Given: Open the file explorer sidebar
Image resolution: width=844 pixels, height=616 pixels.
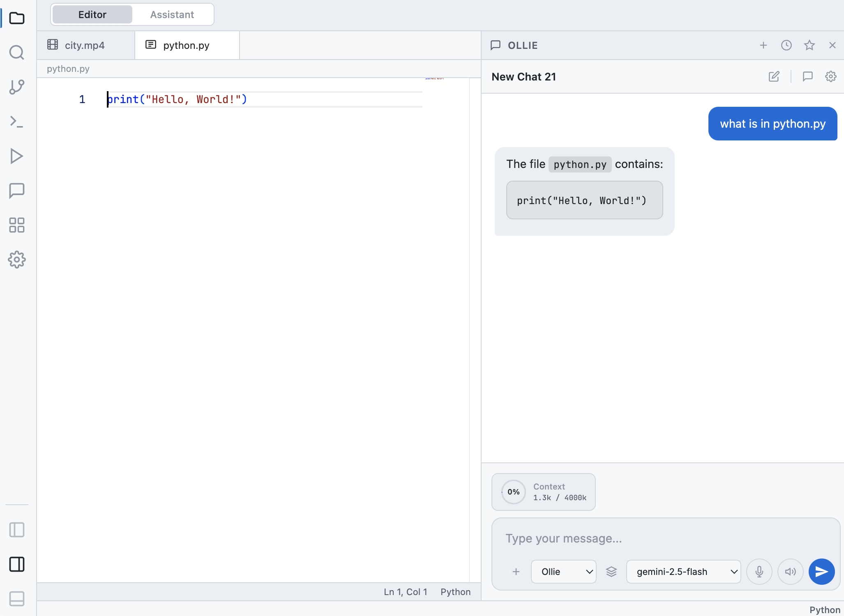Looking at the screenshot, I should 17,18.
